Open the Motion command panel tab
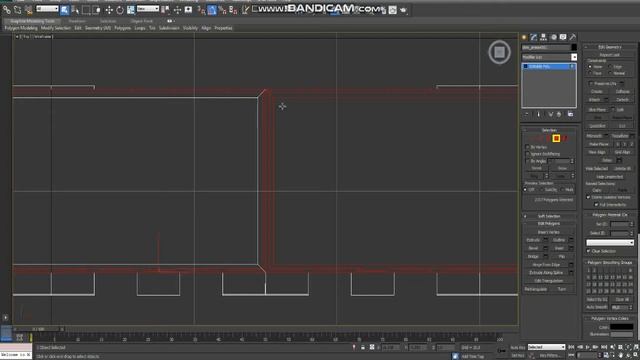The height and width of the screenshot is (360, 640). pos(553,37)
